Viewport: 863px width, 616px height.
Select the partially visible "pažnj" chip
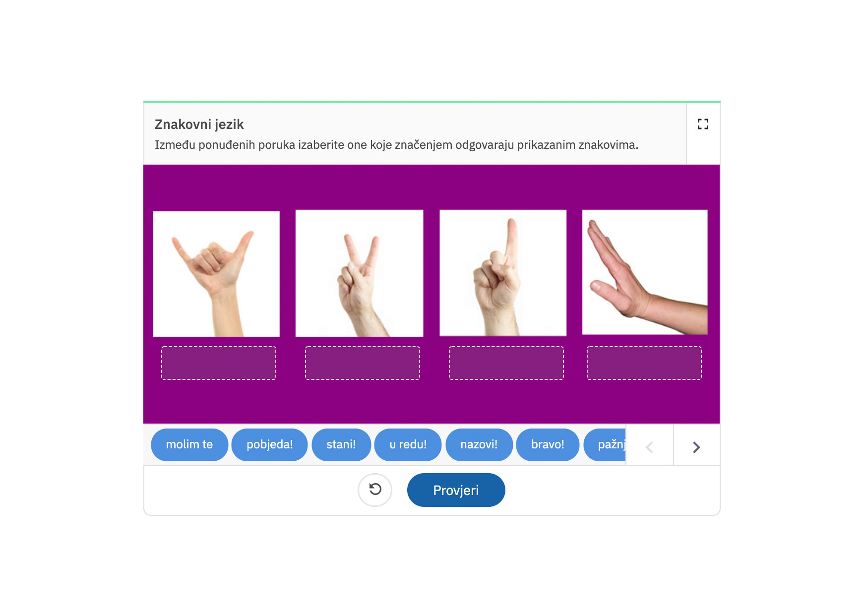[605, 445]
